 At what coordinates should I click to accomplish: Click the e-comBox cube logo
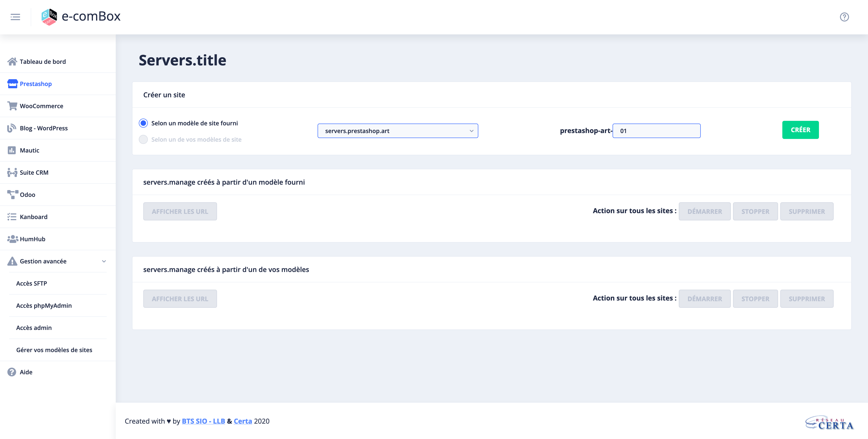click(49, 17)
